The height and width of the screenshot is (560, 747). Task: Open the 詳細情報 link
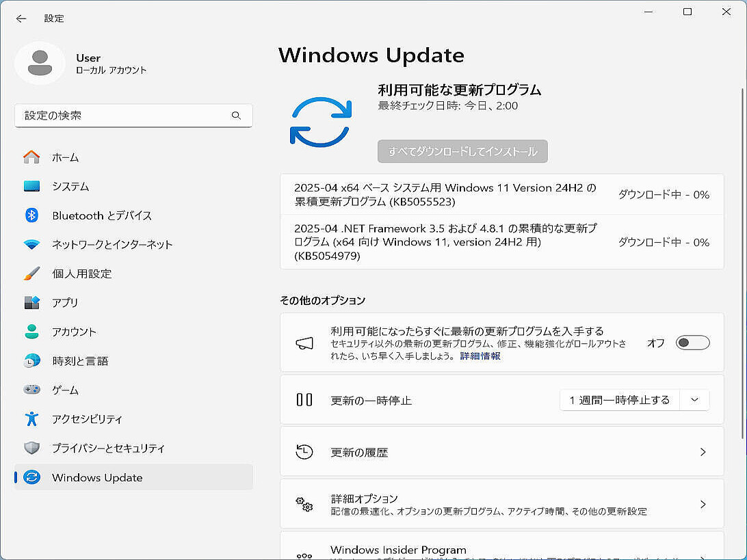pyautogui.click(x=480, y=356)
